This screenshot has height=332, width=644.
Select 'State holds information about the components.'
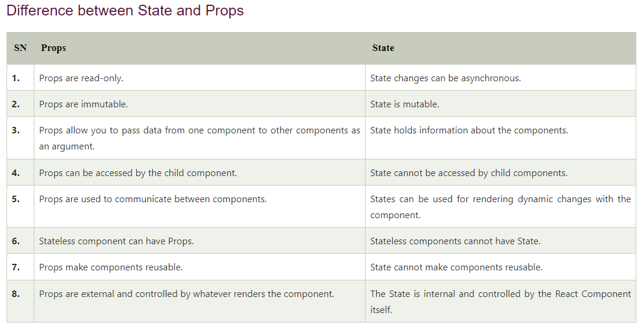(x=469, y=130)
